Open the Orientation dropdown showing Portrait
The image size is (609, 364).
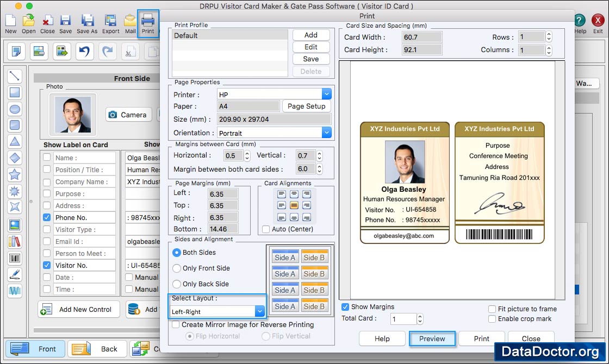click(x=327, y=133)
